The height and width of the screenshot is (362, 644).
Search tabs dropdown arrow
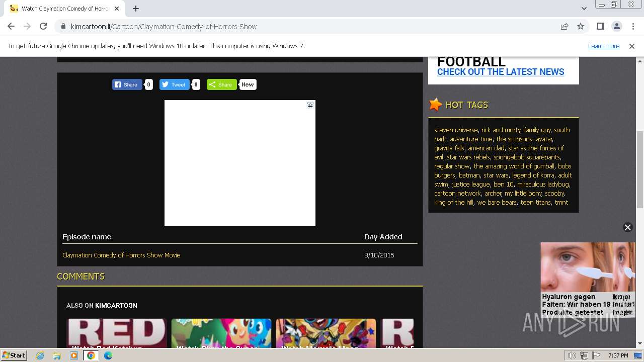(584, 9)
